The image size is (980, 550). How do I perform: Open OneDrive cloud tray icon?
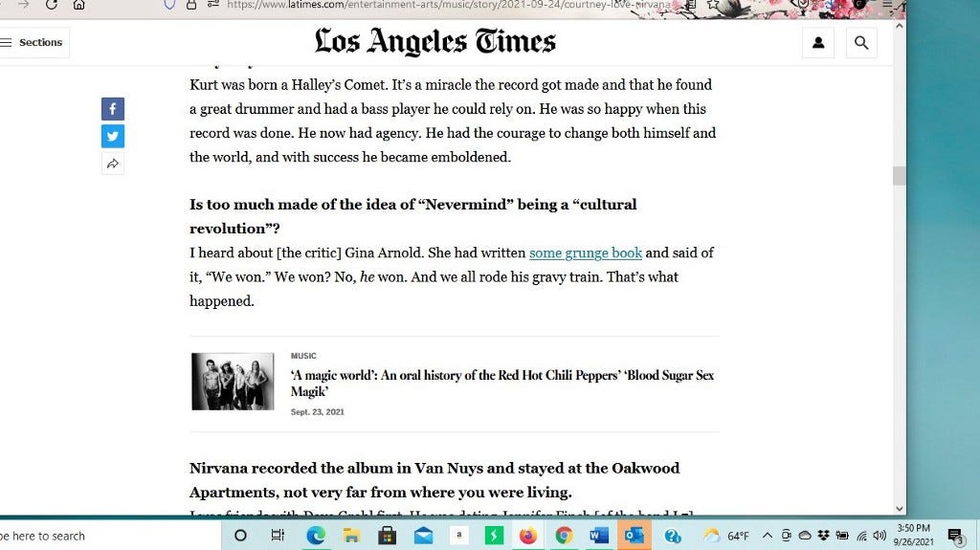click(x=805, y=536)
